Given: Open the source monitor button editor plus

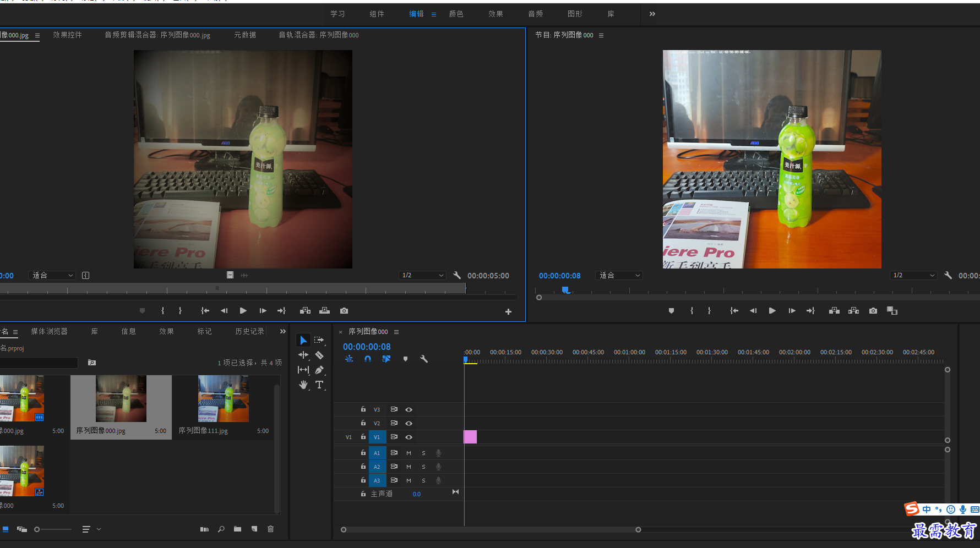Looking at the screenshot, I should 508,312.
